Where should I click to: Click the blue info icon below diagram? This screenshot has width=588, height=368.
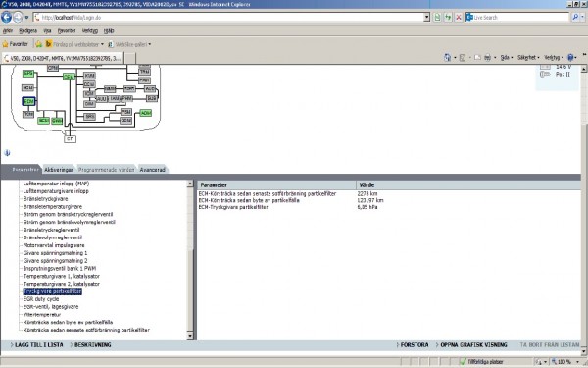point(7,153)
